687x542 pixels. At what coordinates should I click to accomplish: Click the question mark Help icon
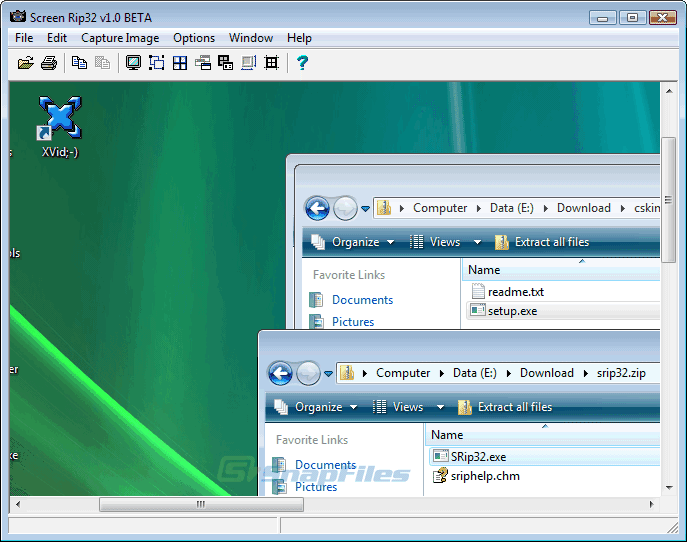click(302, 63)
